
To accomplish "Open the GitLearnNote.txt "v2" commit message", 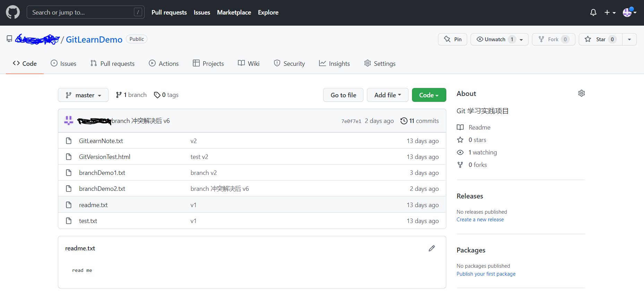I will pyautogui.click(x=194, y=141).
